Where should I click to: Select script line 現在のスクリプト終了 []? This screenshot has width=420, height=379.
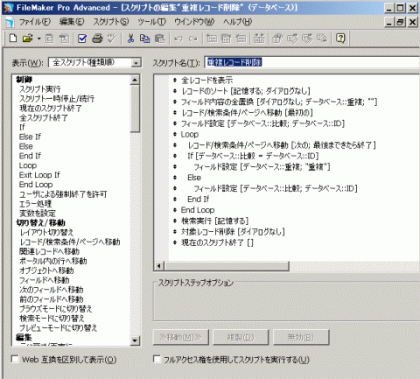[217, 242]
